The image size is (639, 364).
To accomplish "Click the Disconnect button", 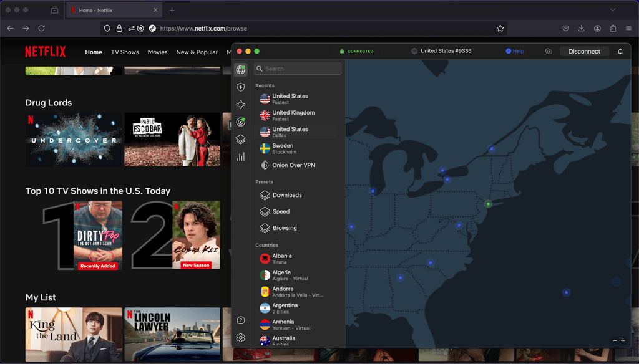I will coord(584,51).
